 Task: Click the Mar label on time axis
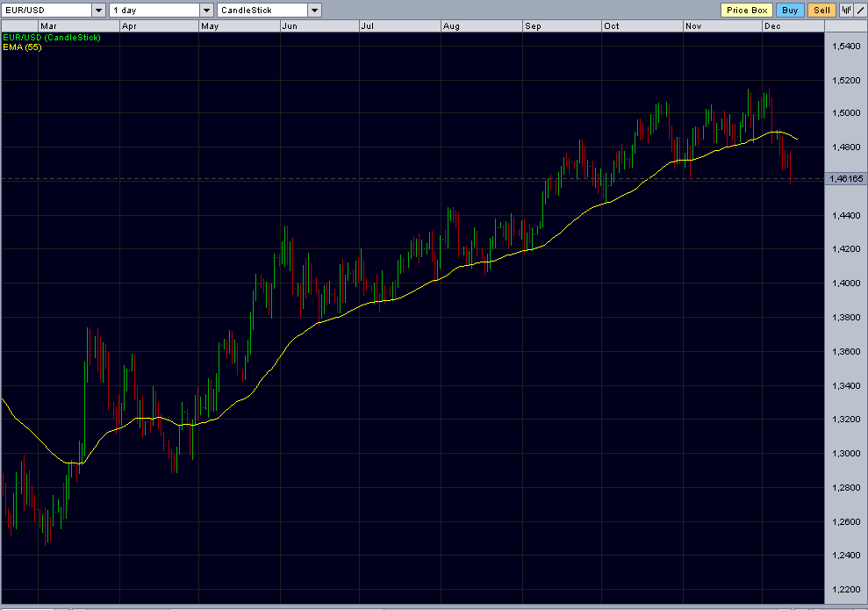point(49,26)
